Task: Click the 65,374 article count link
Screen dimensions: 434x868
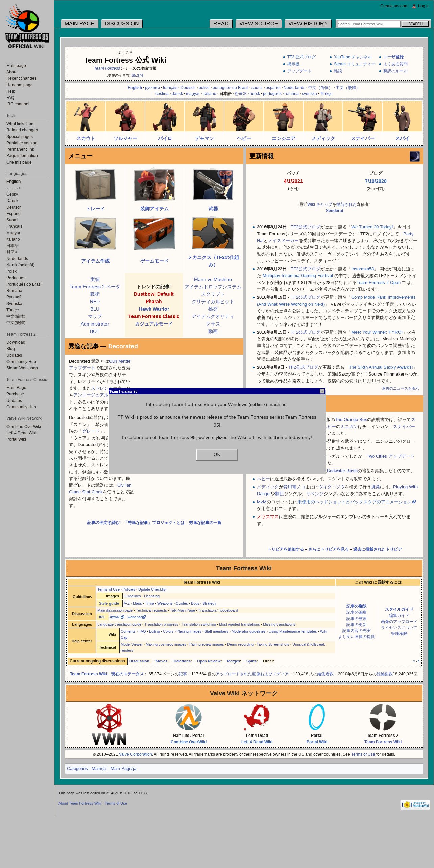Action: coord(137,75)
